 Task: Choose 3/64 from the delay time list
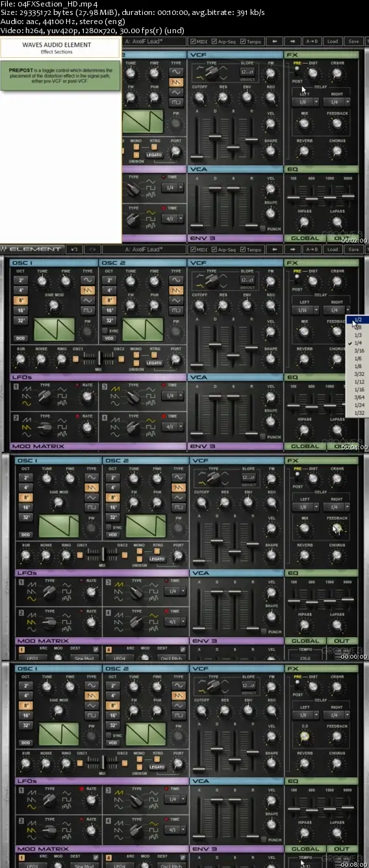coord(357,397)
